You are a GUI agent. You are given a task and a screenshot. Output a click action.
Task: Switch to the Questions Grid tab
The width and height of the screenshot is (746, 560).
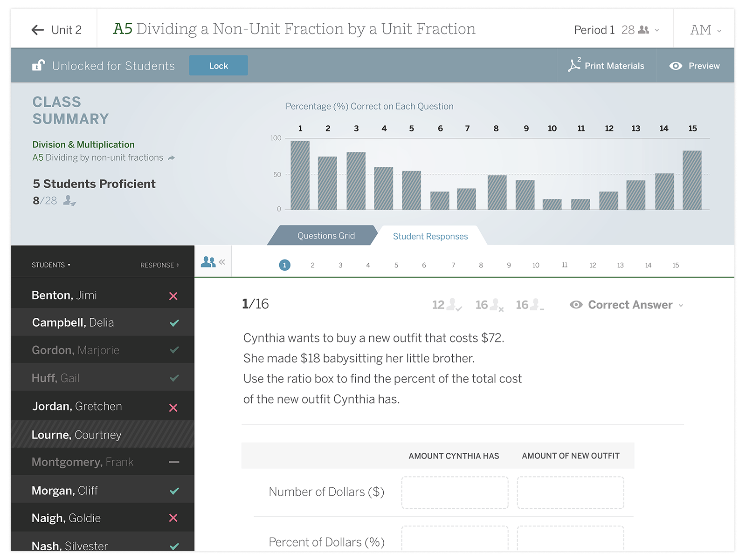coord(326,236)
